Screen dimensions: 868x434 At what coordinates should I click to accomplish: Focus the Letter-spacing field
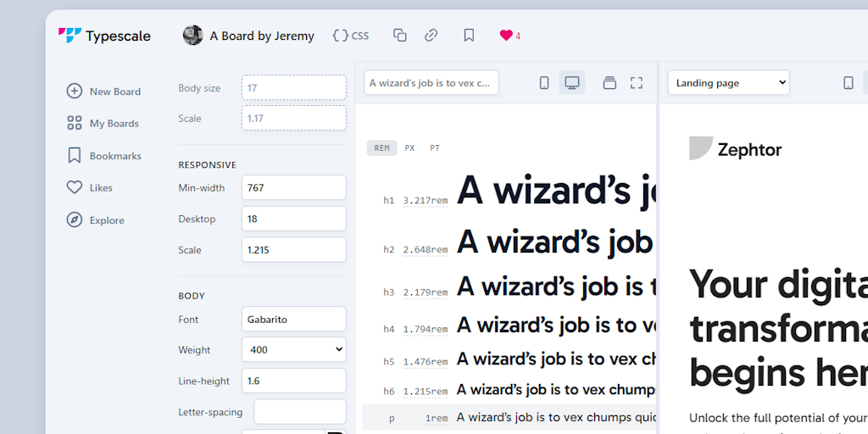pyautogui.click(x=300, y=412)
